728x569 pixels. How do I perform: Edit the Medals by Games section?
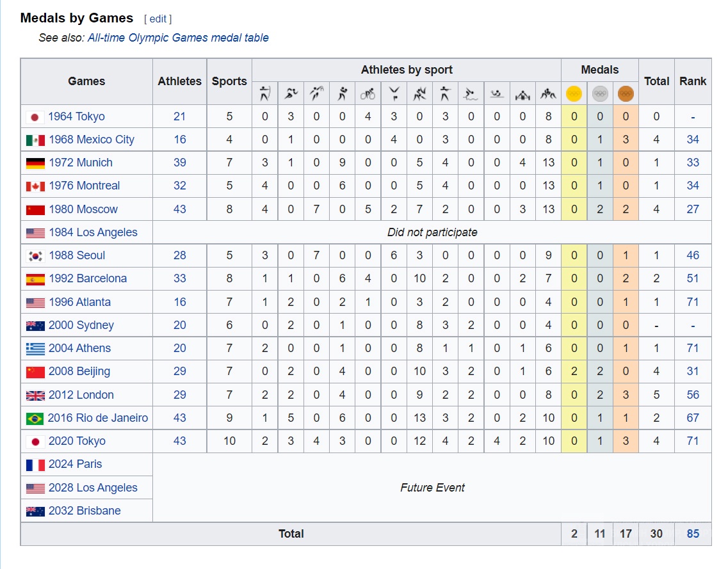tap(158, 19)
